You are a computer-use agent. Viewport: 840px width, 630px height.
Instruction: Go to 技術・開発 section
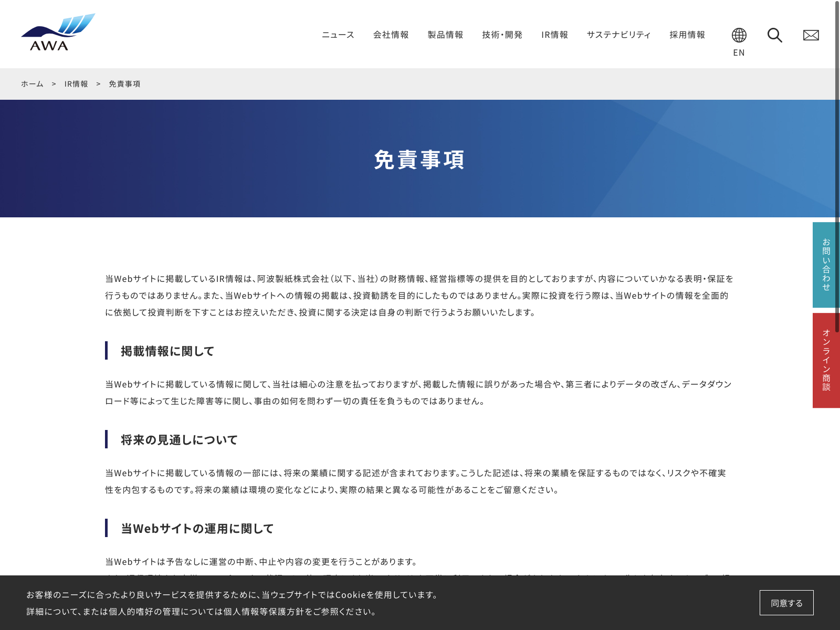502,35
